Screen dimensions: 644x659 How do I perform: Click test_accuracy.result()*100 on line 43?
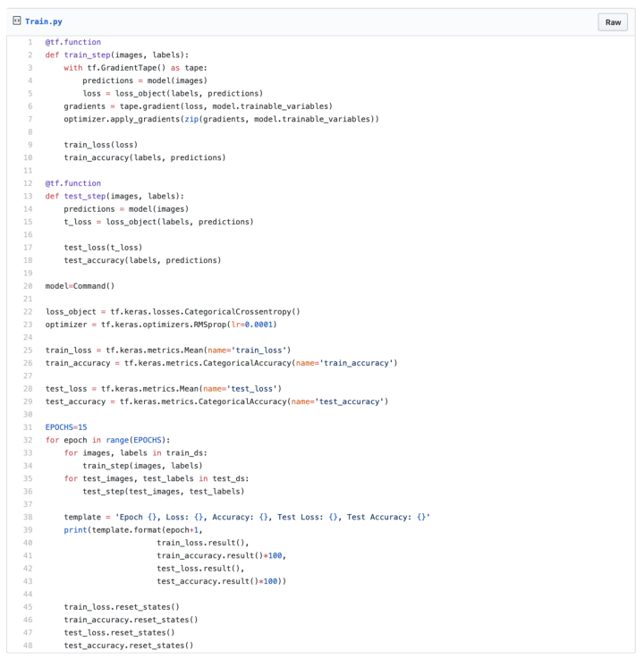(x=217, y=581)
